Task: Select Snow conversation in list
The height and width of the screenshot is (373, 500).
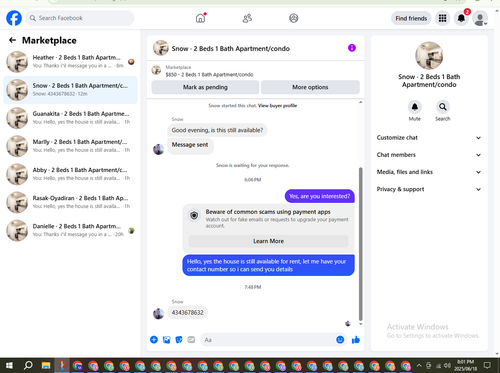Action: point(70,90)
